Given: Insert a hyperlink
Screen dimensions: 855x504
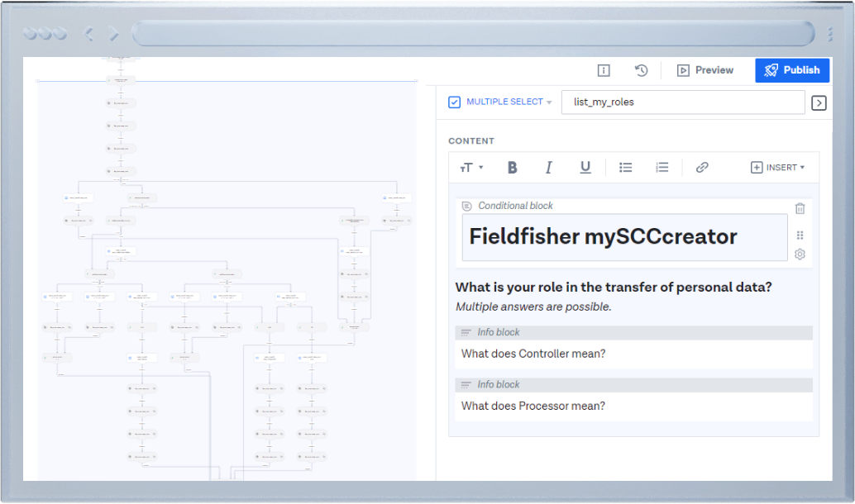Looking at the screenshot, I should 702,168.
